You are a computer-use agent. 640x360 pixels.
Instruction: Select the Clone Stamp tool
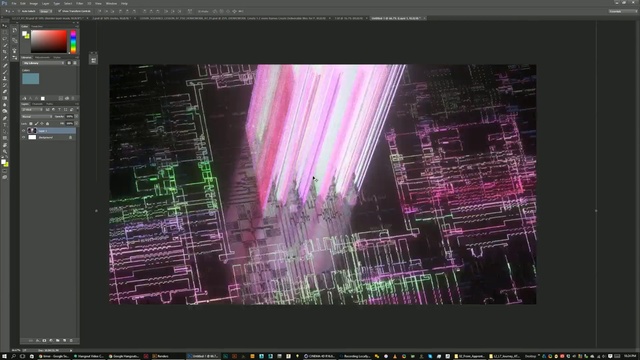point(5,78)
